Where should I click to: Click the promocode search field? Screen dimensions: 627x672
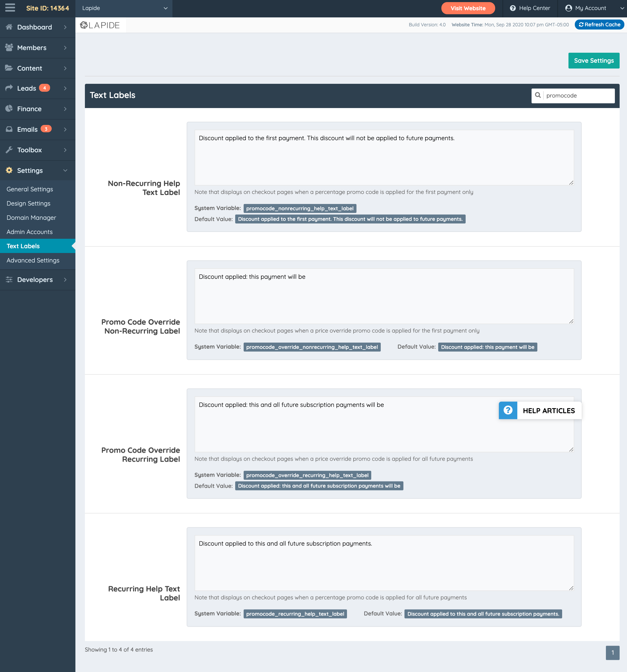point(578,96)
